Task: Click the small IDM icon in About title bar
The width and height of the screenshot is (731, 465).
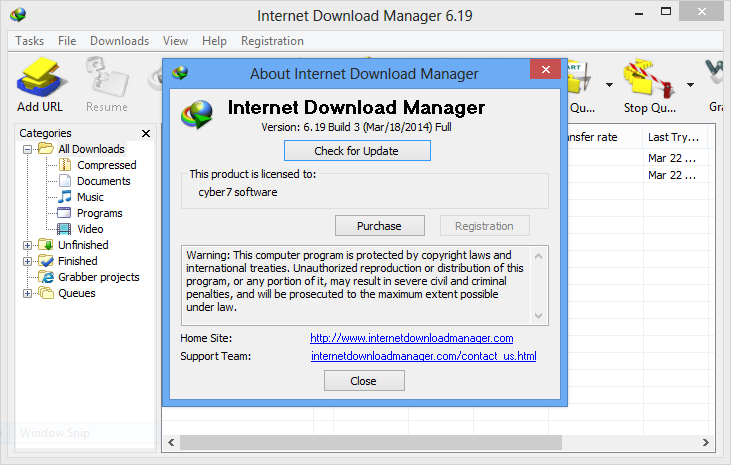Action: [180, 73]
